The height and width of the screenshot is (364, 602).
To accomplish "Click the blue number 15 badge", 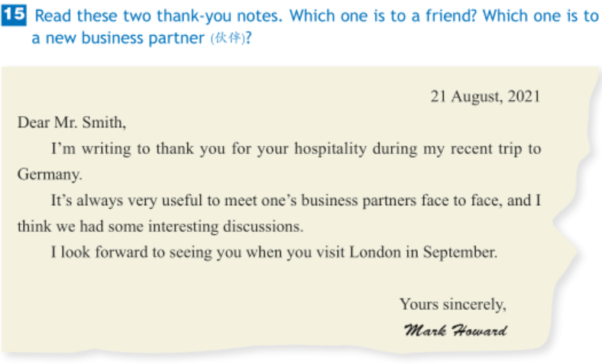I will tap(15, 15).
